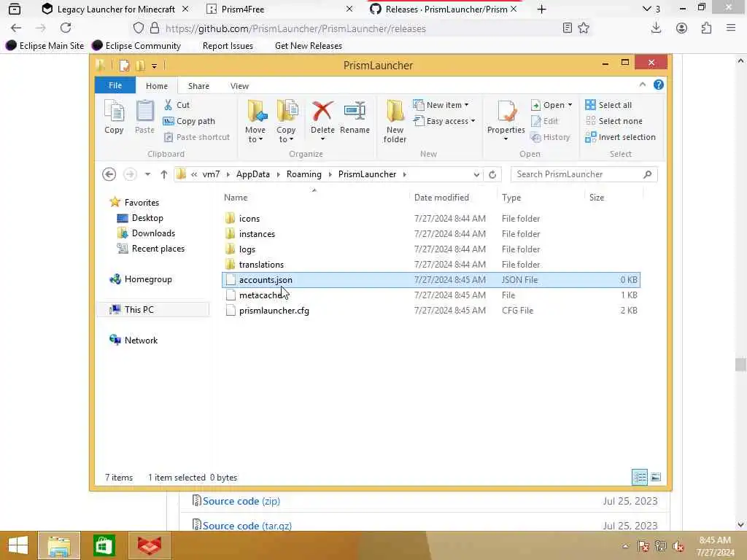Select the instances folder
The height and width of the screenshot is (560, 747).
coord(257,234)
